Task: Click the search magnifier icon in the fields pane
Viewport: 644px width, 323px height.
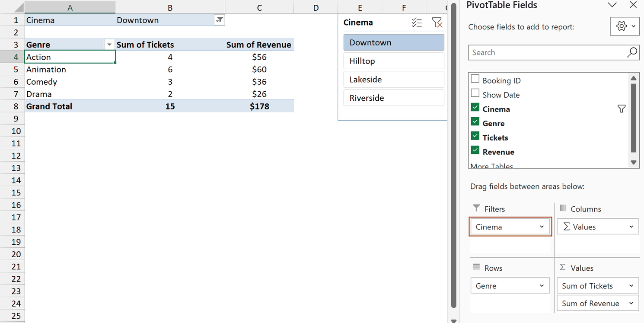Action: pyautogui.click(x=632, y=52)
